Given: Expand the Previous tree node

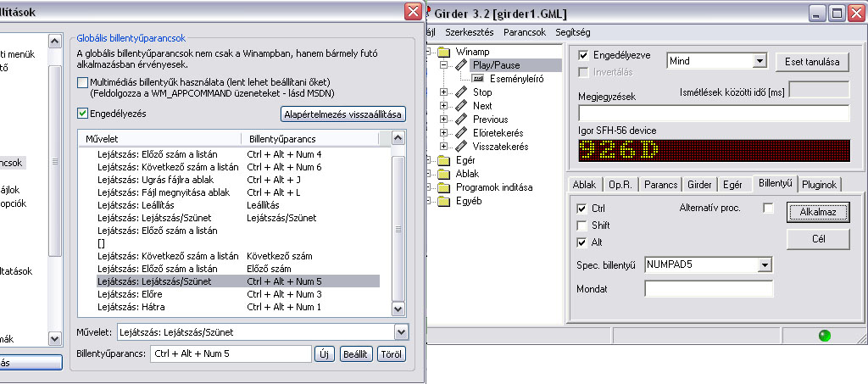Looking at the screenshot, I should [x=443, y=119].
